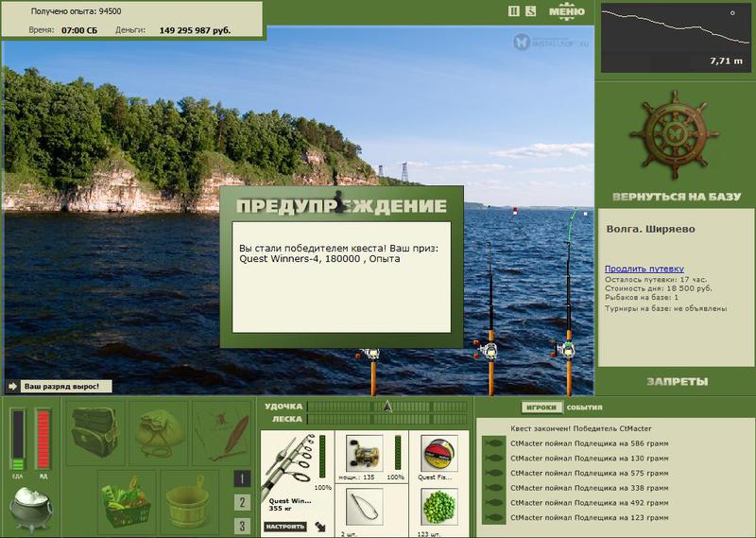
Task: Click the УДОЧКА rod tension indicator bar
Action: (387, 407)
